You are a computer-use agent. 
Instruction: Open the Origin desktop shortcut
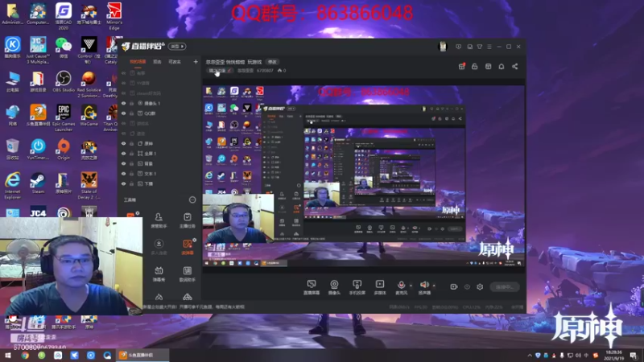point(64,150)
